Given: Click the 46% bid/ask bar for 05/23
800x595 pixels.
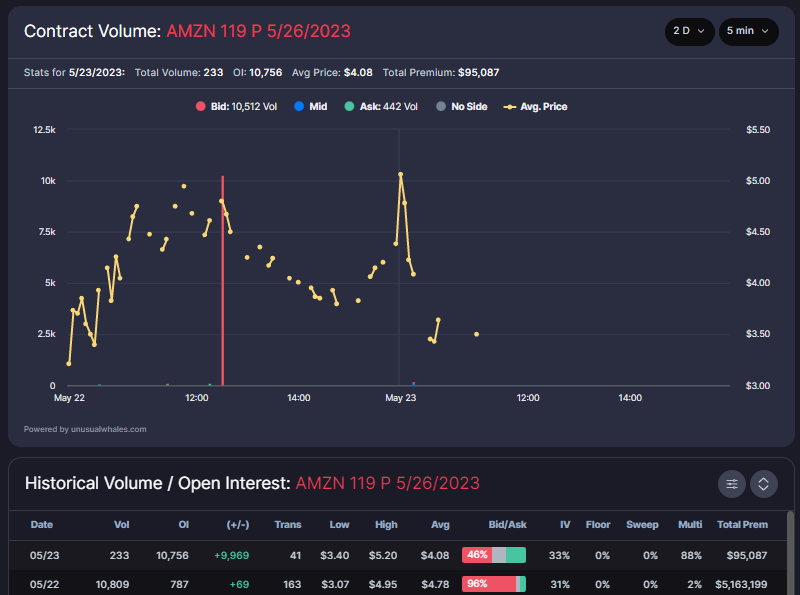Looking at the screenshot, I should coord(494,555).
